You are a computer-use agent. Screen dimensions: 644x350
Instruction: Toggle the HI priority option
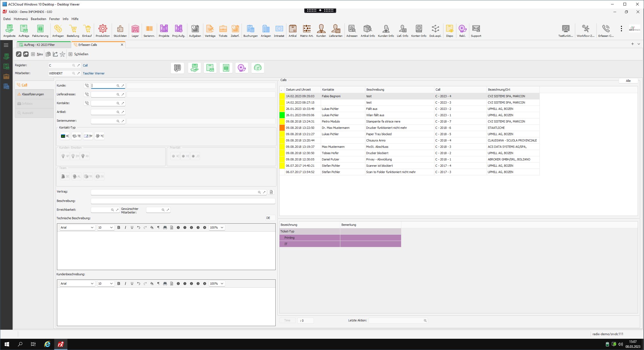click(x=185, y=156)
